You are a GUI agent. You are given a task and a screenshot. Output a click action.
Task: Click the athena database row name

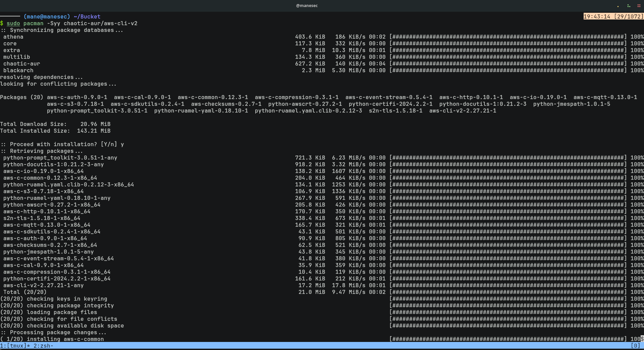pos(13,37)
